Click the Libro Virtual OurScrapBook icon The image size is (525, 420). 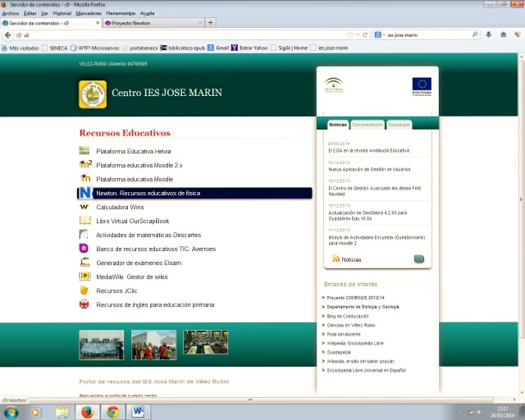point(84,220)
